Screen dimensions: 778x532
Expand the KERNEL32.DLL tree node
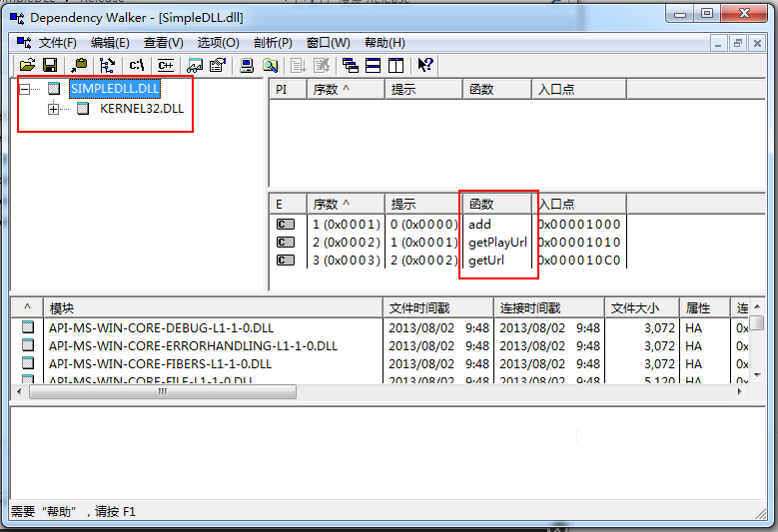pos(53,109)
